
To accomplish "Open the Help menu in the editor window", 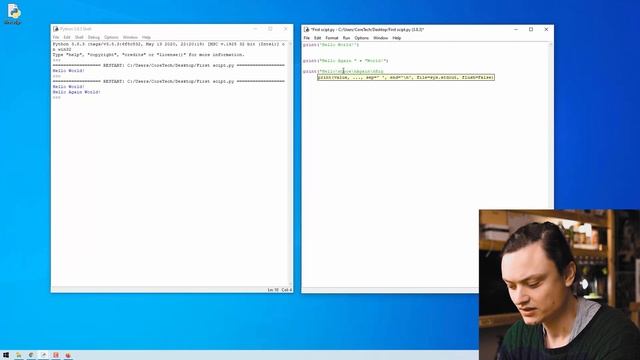I will point(397,38).
